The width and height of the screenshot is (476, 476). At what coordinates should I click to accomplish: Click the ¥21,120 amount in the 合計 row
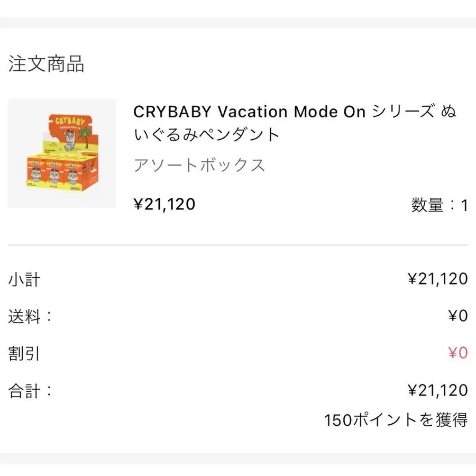click(437, 390)
